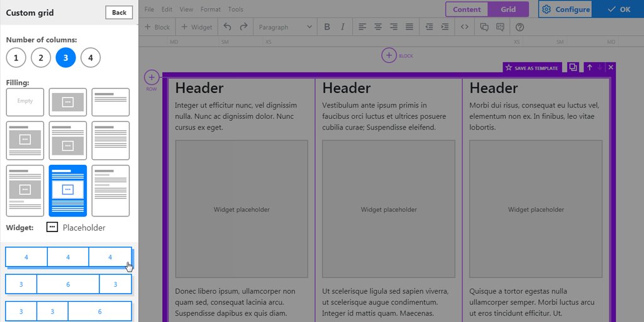Choose the Empty filling thumbnail
Image resolution: width=644 pixels, height=322 pixels.
point(25,102)
